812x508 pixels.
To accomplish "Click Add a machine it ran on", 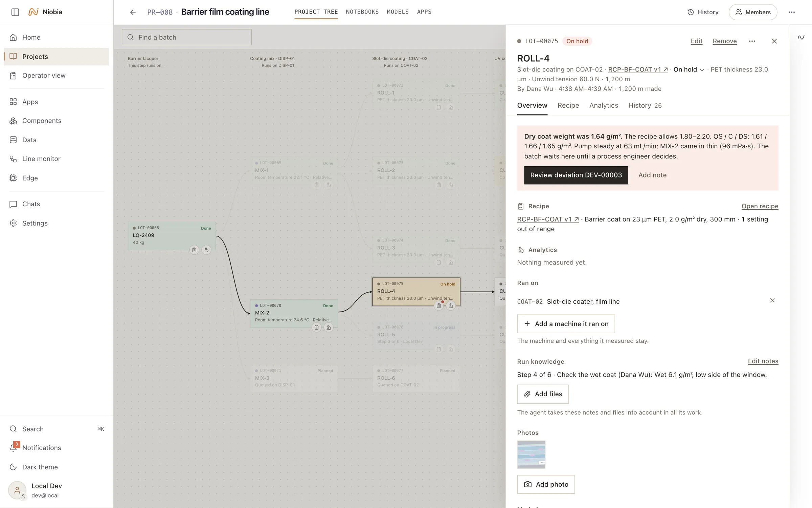I will (566, 324).
